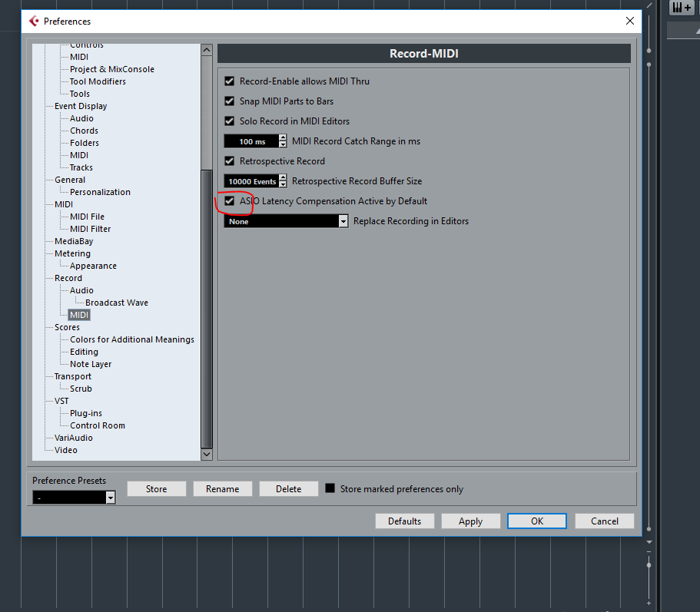Screen dimensions: 700x612
Task: Select Metering category
Action: click(72, 253)
